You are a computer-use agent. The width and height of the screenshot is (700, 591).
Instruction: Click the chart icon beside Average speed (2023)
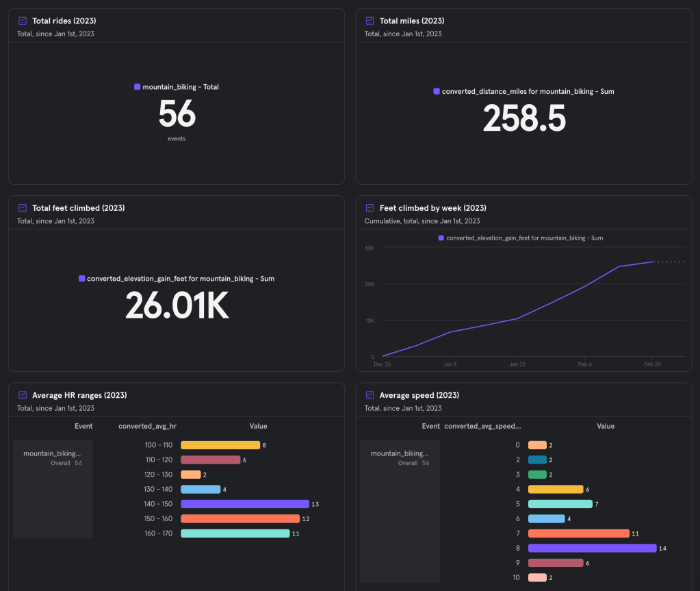370,395
